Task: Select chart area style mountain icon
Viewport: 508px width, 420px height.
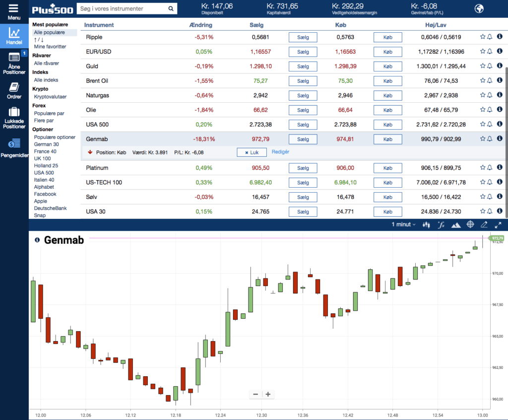Action: click(x=456, y=225)
